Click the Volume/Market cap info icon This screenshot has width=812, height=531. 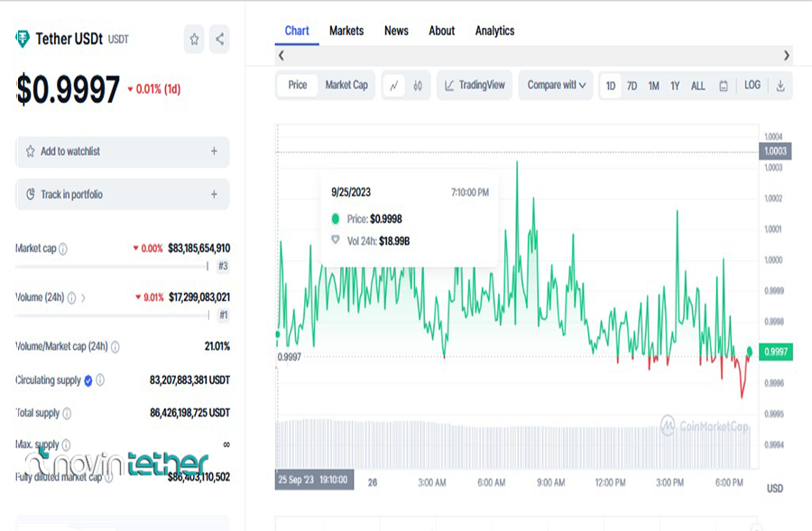115,347
